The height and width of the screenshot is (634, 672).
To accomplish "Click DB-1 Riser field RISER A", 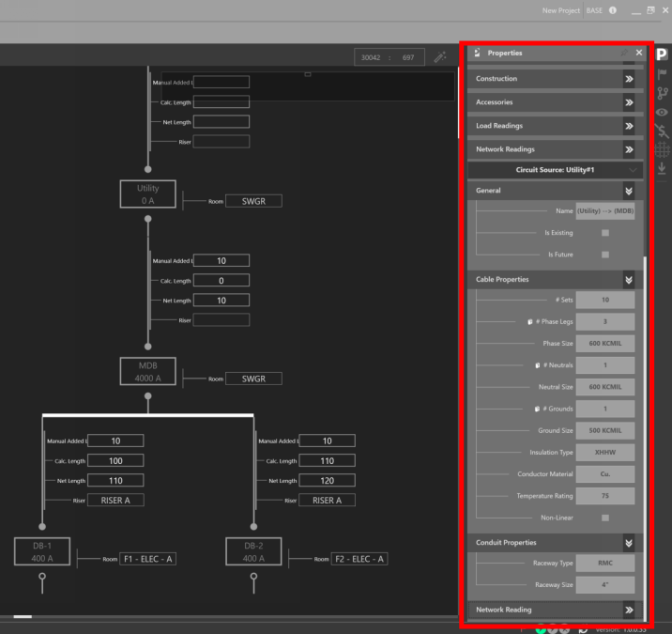I will [x=115, y=501].
